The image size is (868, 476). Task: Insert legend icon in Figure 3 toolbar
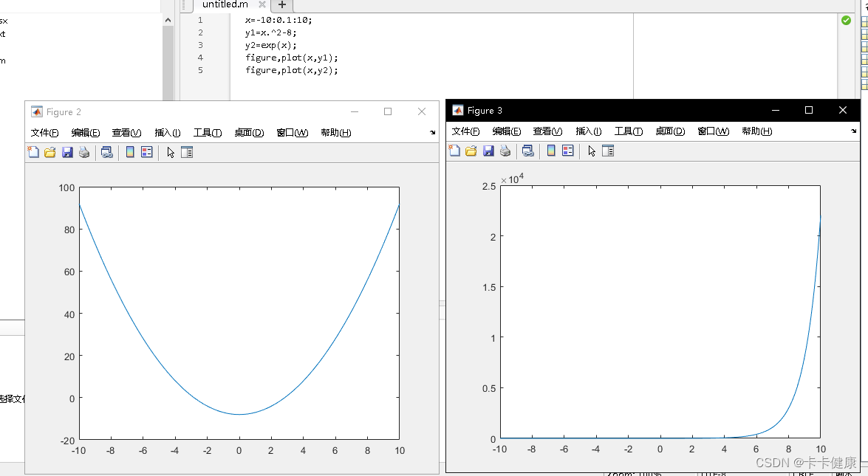(568, 151)
